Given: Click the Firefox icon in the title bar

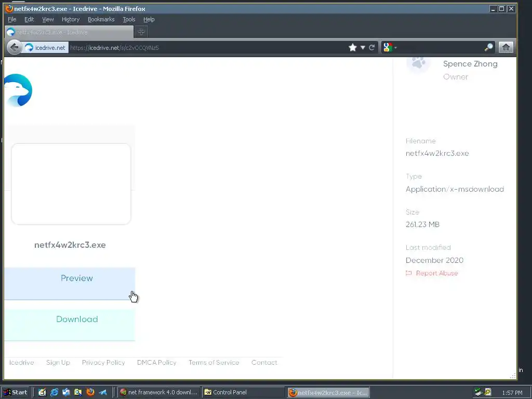Looking at the screenshot, I should tap(9, 8).
